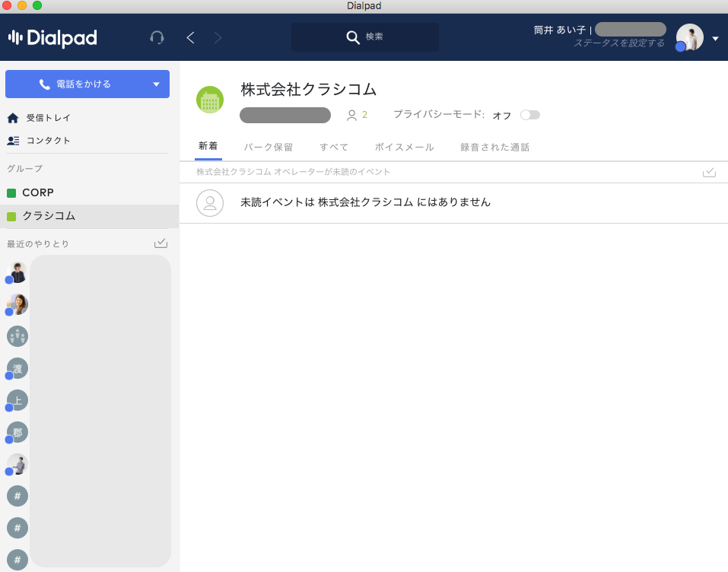Viewport: 728px width, 572px height.
Task: Click the members count icon showing 2
Action: 357,115
